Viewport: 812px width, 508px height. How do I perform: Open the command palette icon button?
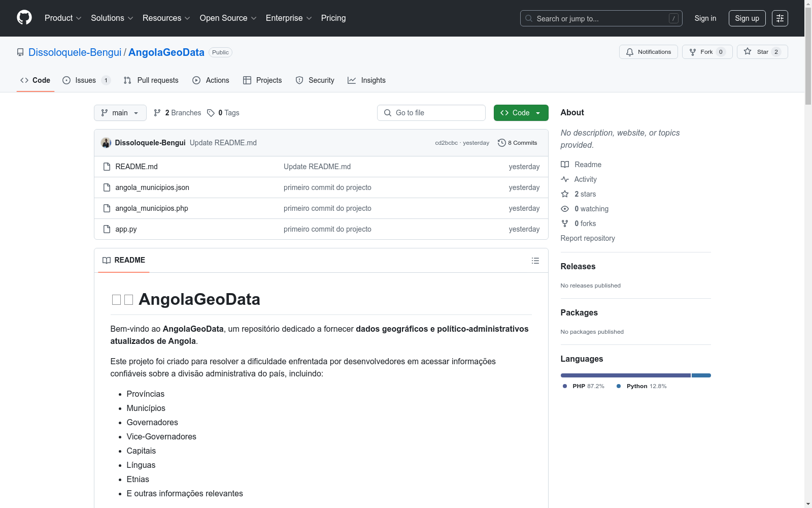point(780,18)
